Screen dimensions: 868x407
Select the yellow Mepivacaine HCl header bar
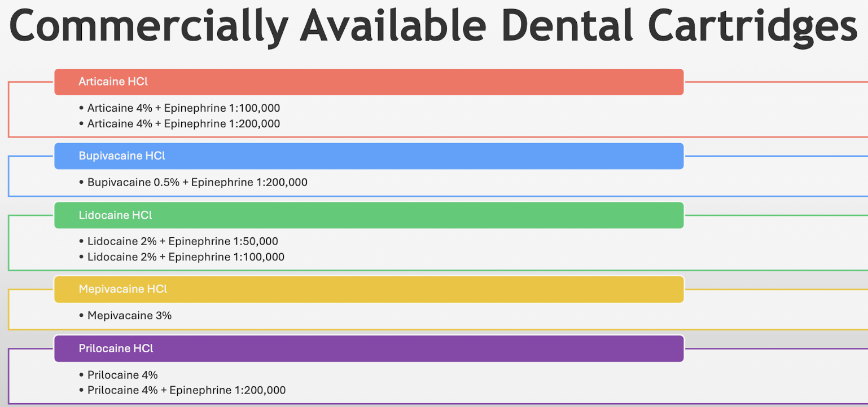[x=369, y=289]
